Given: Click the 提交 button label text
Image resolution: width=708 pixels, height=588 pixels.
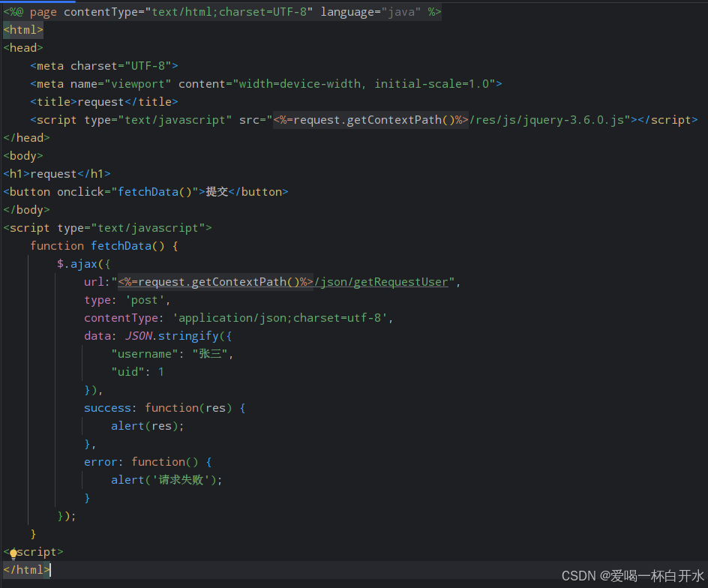Looking at the screenshot, I should click(217, 192).
